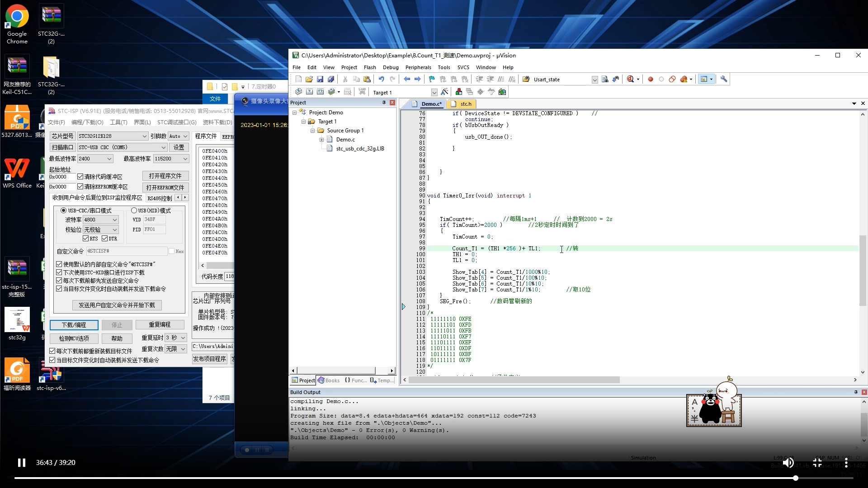Click 检测MCU选项 button

[74, 338]
